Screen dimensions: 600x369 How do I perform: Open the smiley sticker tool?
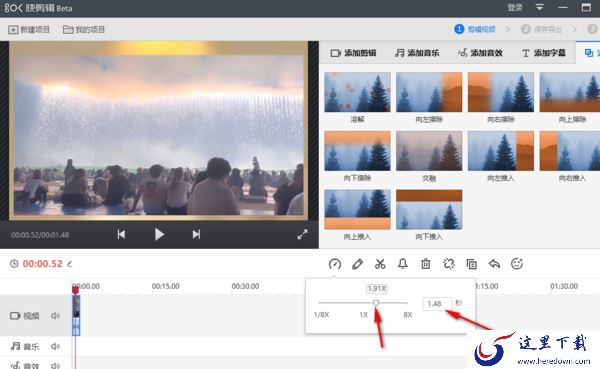coord(517,264)
